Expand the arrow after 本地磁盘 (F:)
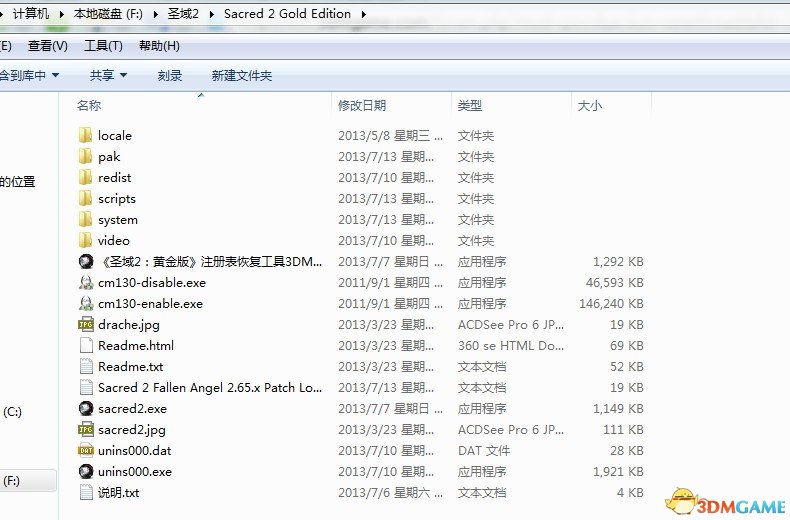 pyautogui.click(x=156, y=14)
